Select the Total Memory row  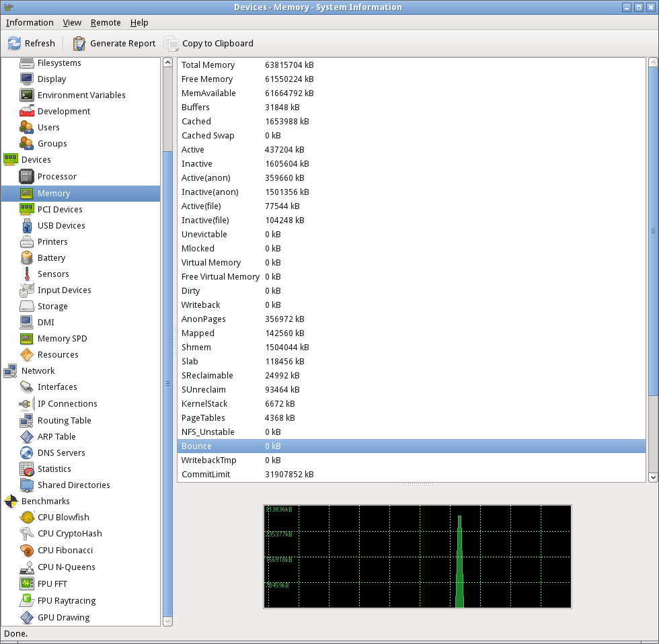click(x=412, y=65)
